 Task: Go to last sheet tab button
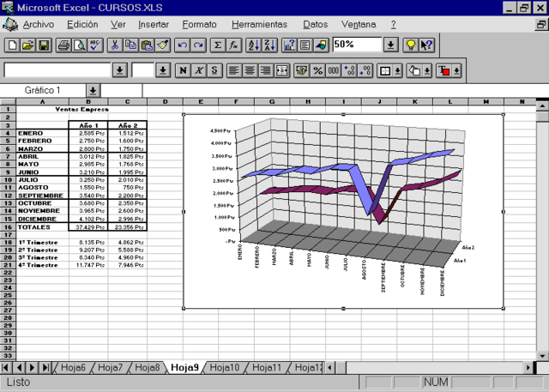45,367
